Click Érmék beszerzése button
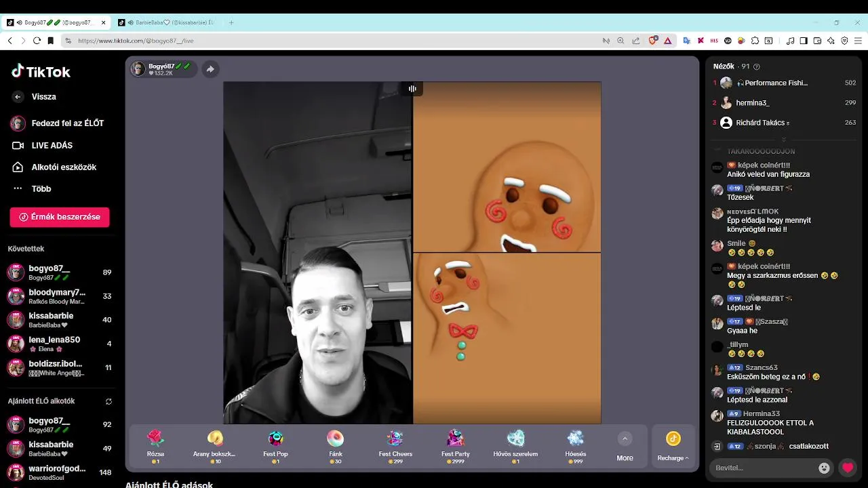The height and width of the screenshot is (488, 868). coord(60,217)
